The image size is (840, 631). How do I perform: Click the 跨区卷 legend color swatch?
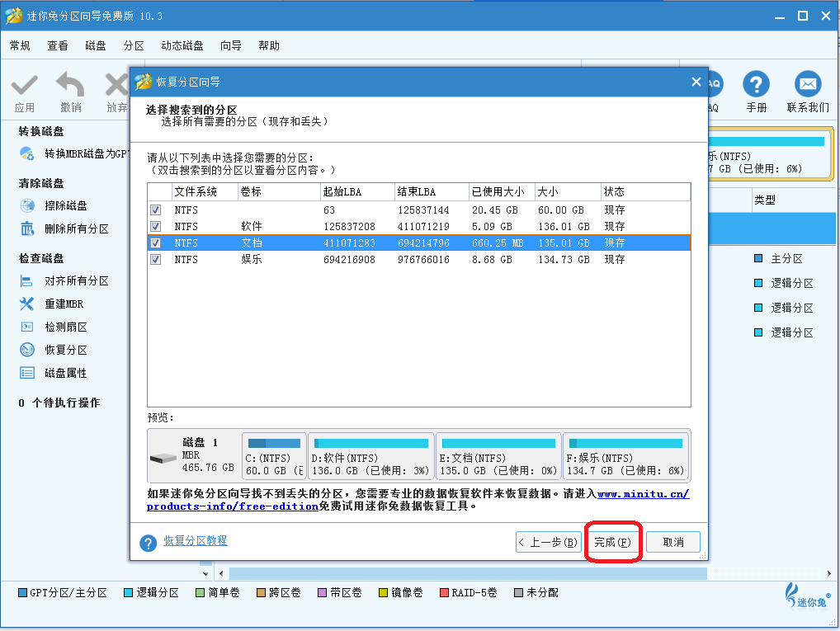(x=262, y=592)
